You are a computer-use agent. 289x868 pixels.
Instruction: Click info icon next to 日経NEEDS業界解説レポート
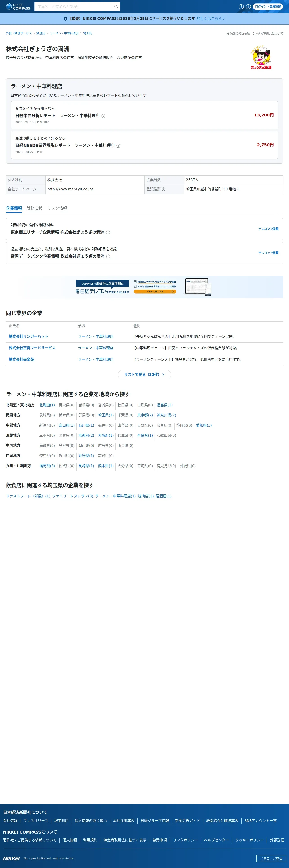(x=118, y=146)
